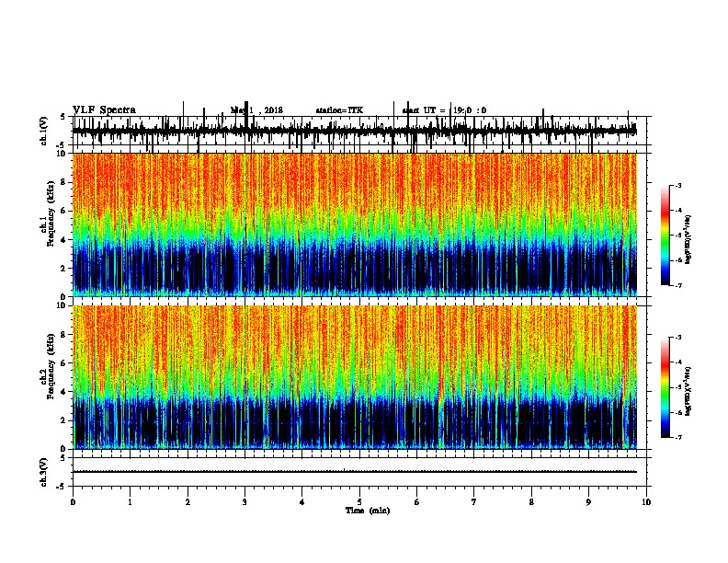Click the flat ch.3 voltage trace
728x563 pixels.
(x=354, y=472)
